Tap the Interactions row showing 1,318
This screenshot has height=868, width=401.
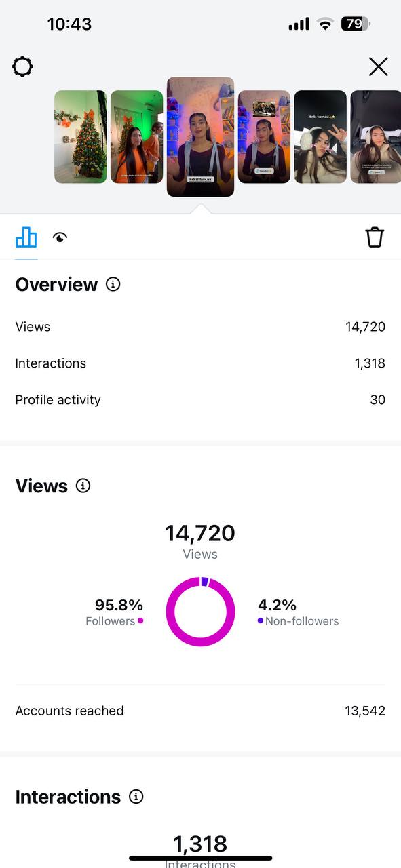(x=200, y=363)
